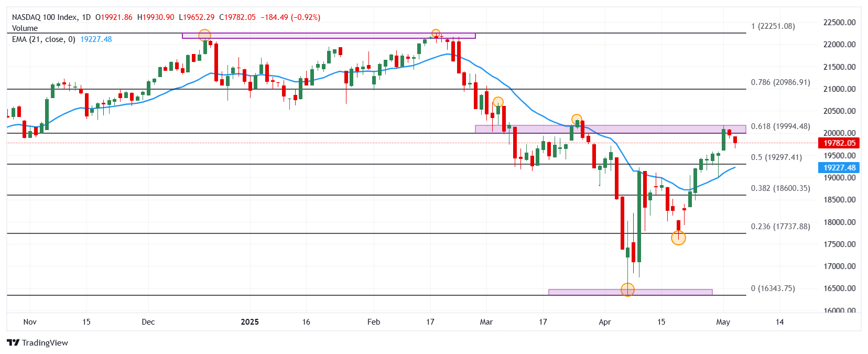The width and height of the screenshot is (868, 354).
Task: Click the orange circle at early March bounce
Action: (x=498, y=102)
